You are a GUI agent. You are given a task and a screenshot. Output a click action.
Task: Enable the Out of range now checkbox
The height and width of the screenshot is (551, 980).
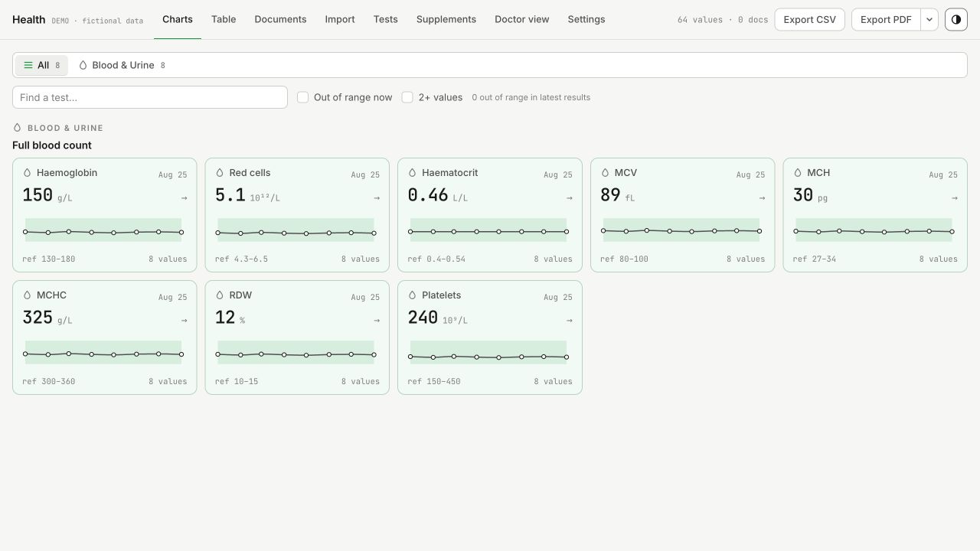point(303,97)
